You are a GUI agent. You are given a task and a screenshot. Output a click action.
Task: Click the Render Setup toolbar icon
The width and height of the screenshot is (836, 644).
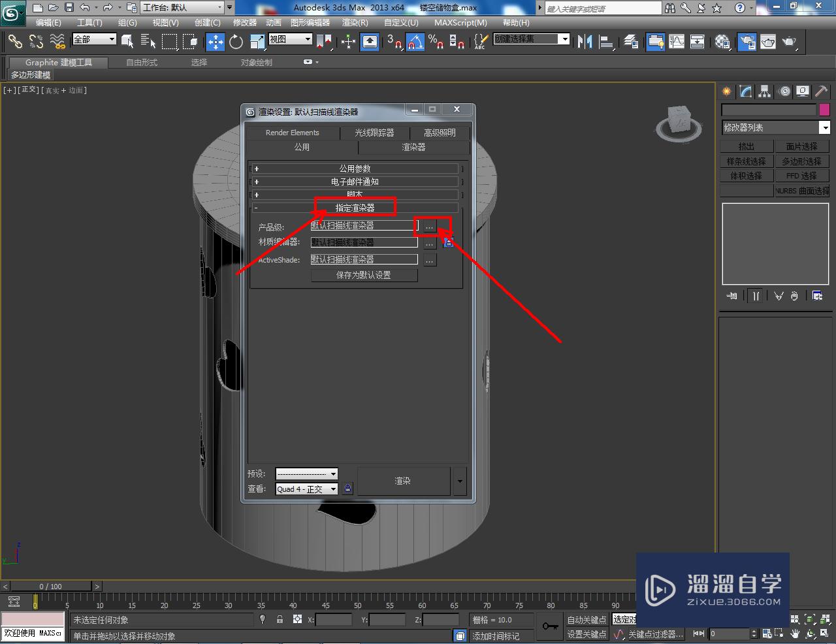[747, 42]
